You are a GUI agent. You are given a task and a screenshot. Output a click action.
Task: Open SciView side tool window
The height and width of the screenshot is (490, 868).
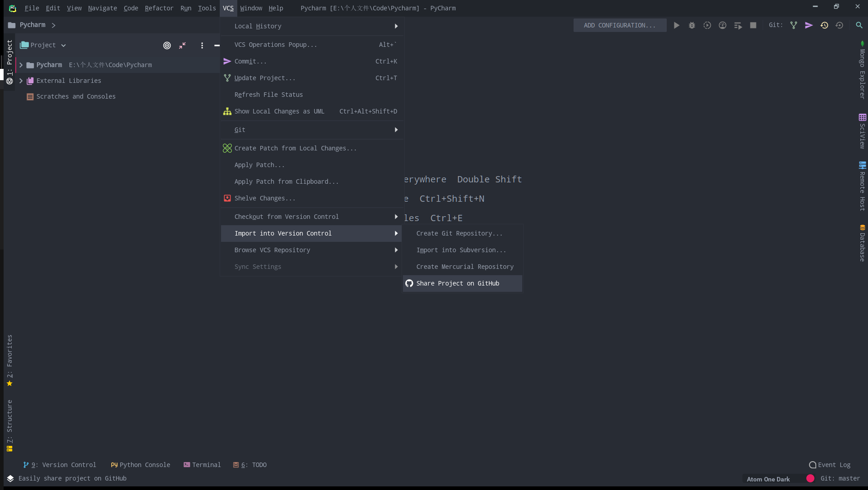[x=862, y=131]
